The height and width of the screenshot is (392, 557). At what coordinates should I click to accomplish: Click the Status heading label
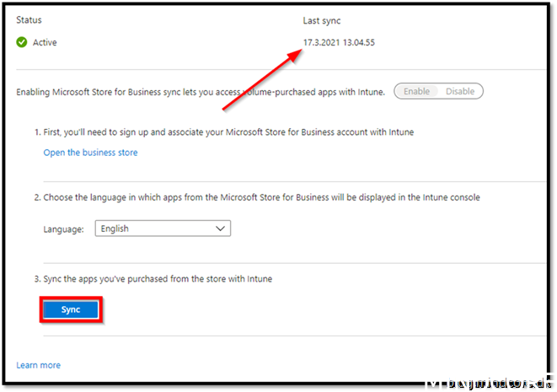pos(29,19)
